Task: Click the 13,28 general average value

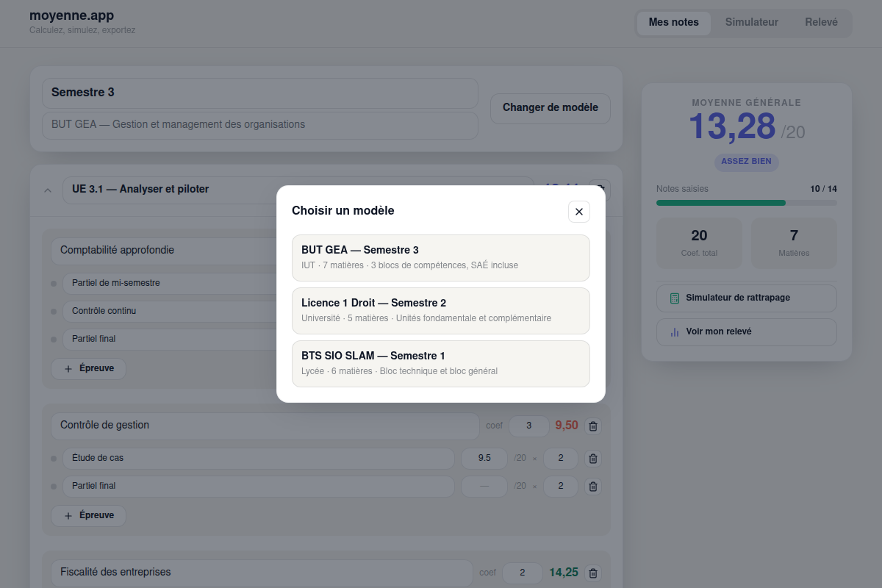Action: (732, 126)
